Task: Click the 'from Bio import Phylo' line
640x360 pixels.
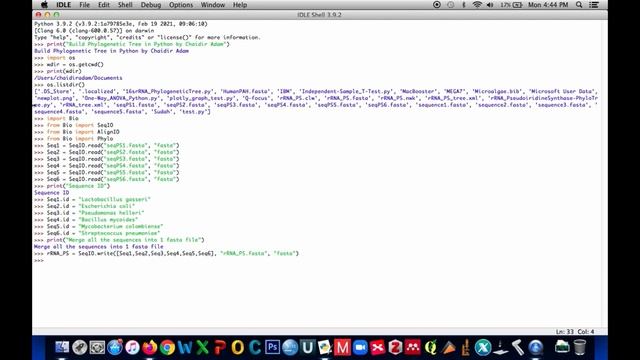Action: 73,138
